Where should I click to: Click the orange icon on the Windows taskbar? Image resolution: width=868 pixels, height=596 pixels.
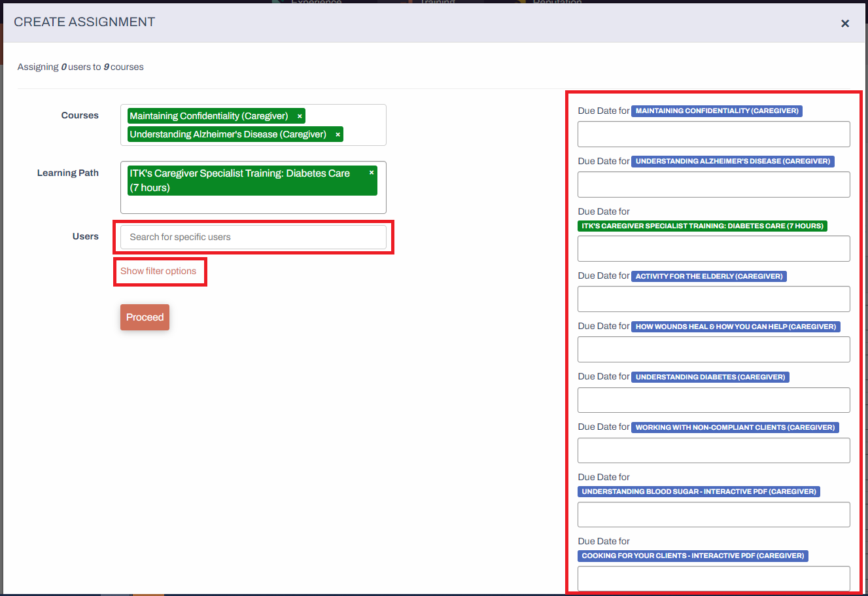[147, 592]
